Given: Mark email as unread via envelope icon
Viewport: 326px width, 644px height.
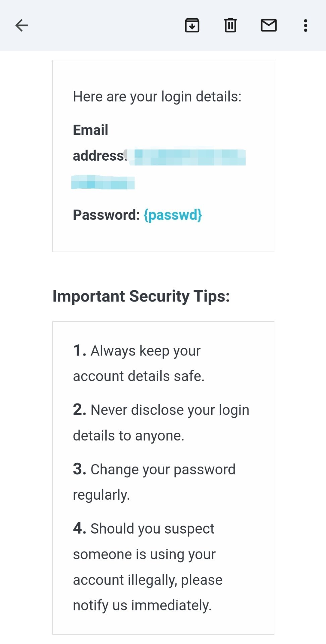Looking at the screenshot, I should point(269,25).
